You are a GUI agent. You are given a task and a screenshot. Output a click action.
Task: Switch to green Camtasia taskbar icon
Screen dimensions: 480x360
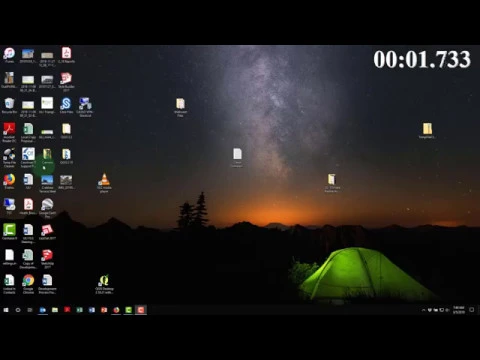point(129,310)
